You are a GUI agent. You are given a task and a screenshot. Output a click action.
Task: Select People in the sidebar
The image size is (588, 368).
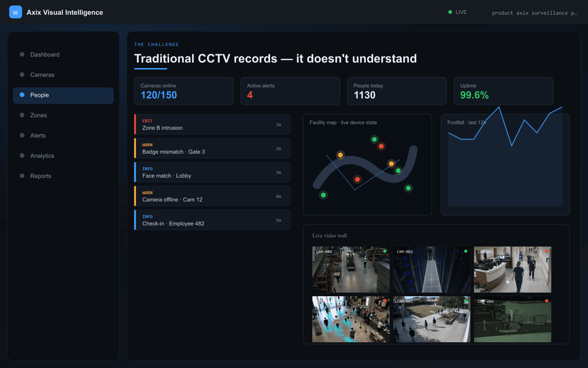click(x=63, y=95)
